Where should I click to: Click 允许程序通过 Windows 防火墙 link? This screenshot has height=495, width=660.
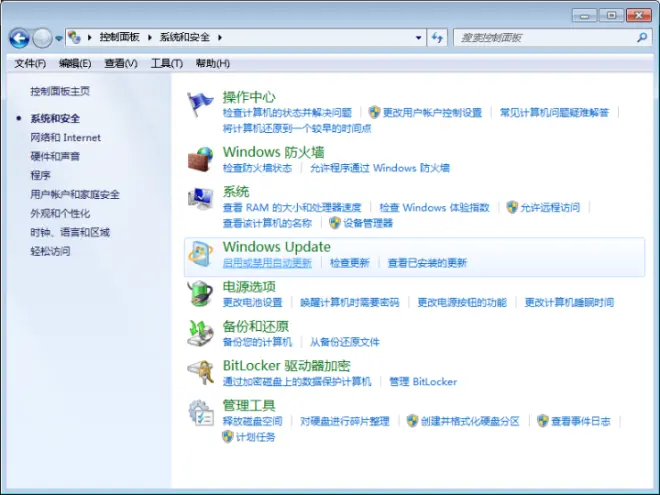pos(380,168)
